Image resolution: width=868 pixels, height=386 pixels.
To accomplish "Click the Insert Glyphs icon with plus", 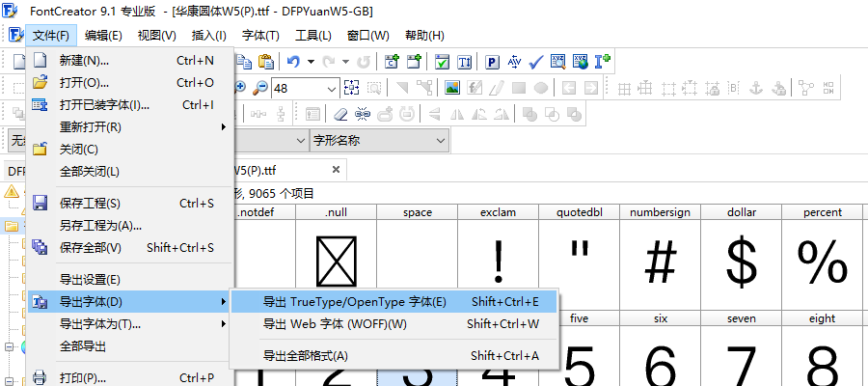I will click(x=414, y=62).
